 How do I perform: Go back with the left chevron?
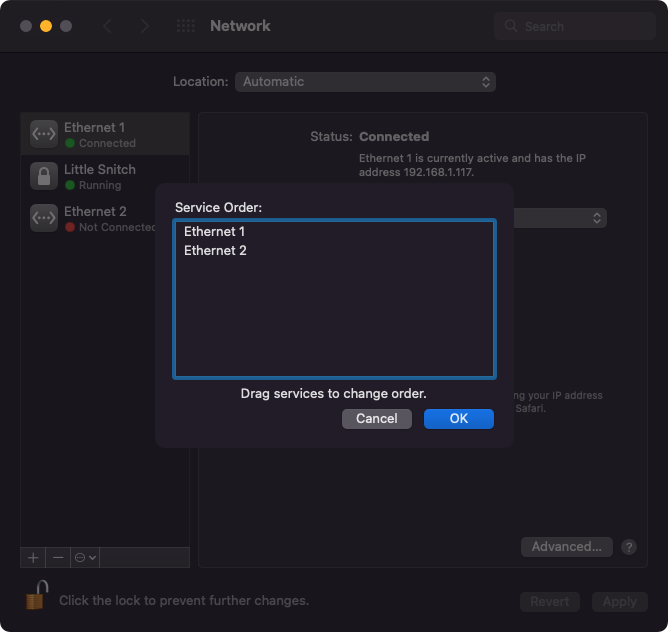107,26
